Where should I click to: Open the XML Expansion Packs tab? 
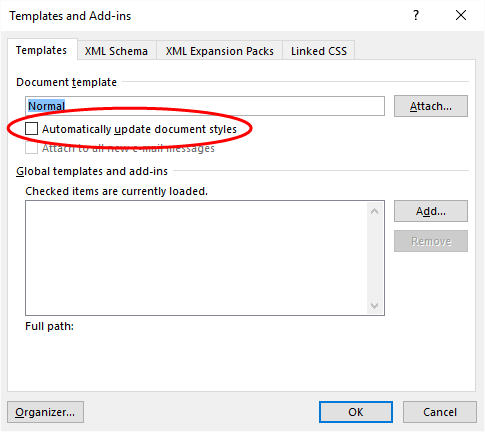pyautogui.click(x=220, y=51)
